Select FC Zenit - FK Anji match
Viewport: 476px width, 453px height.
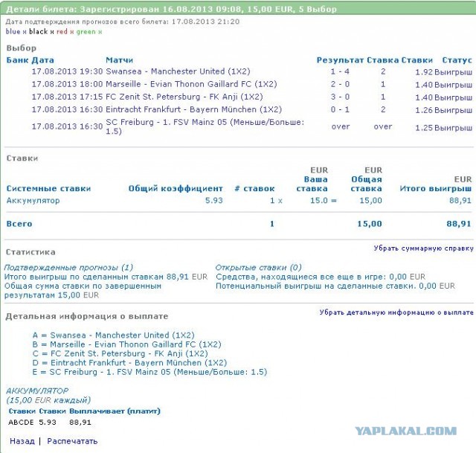tap(184, 97)
